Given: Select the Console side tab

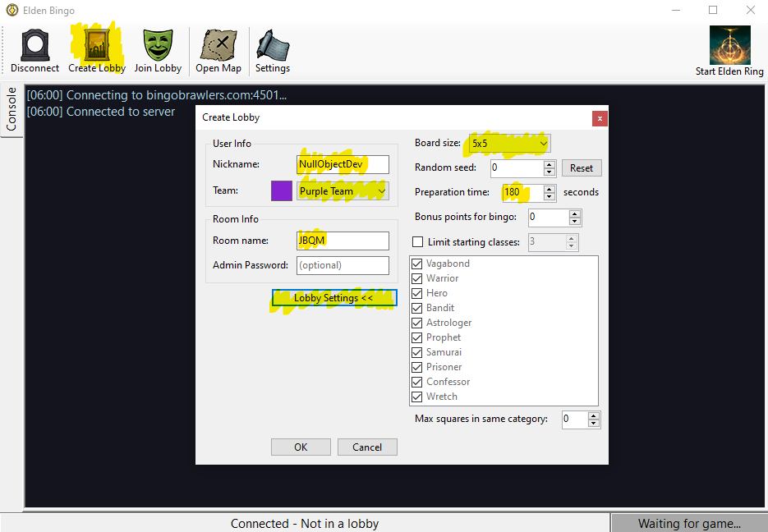Looking at the screenshot, I should pos(11,110).
